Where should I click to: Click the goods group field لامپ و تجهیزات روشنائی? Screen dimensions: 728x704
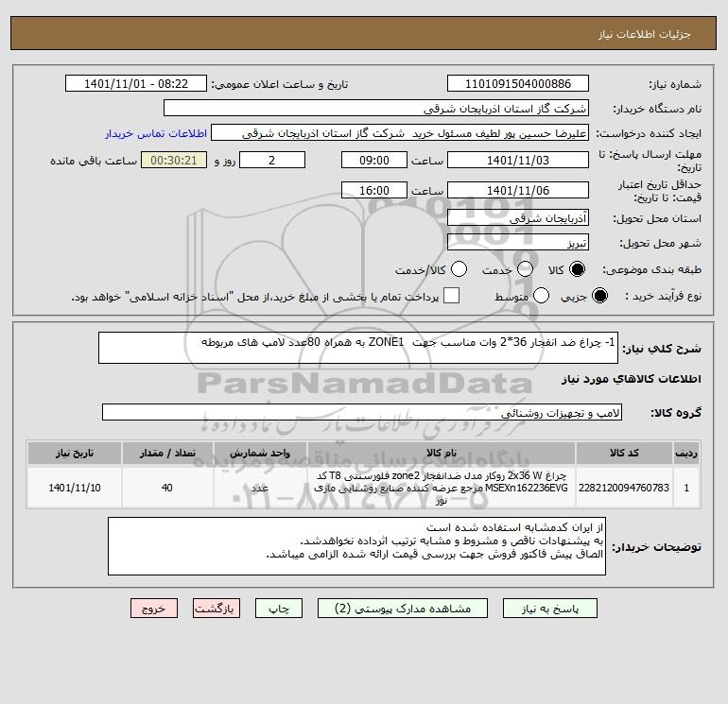(362, 412)
